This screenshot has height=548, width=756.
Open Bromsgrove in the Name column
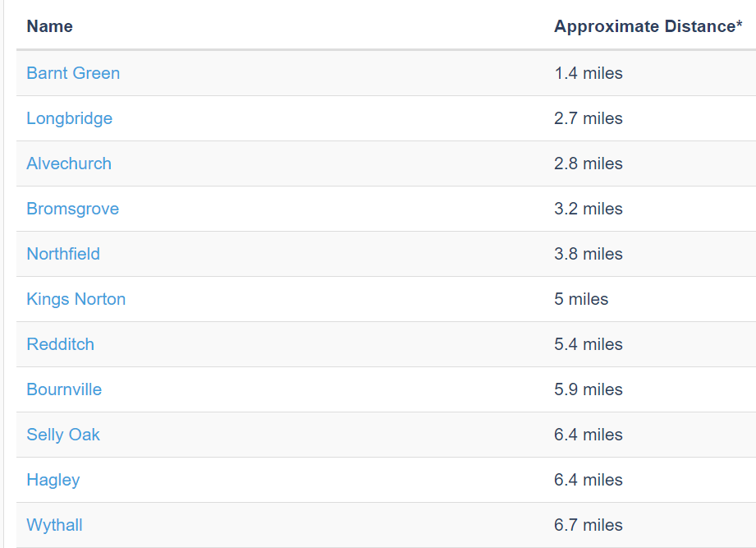[x=72, y=209]
